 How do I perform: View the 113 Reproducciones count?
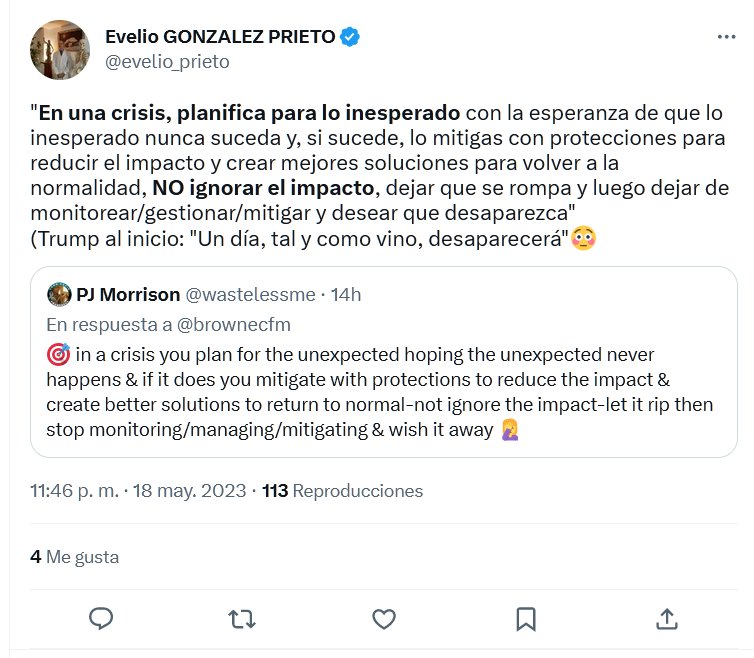(342, 491)
